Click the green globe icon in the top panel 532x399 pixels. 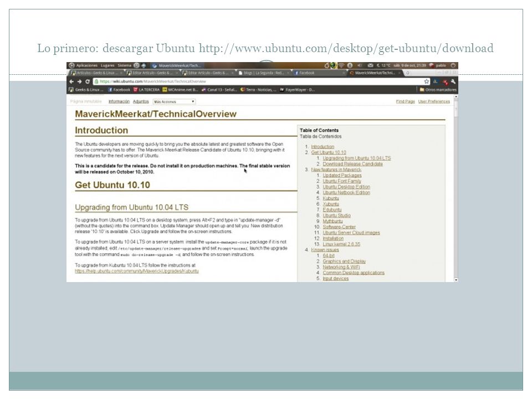tap(334, 65)
